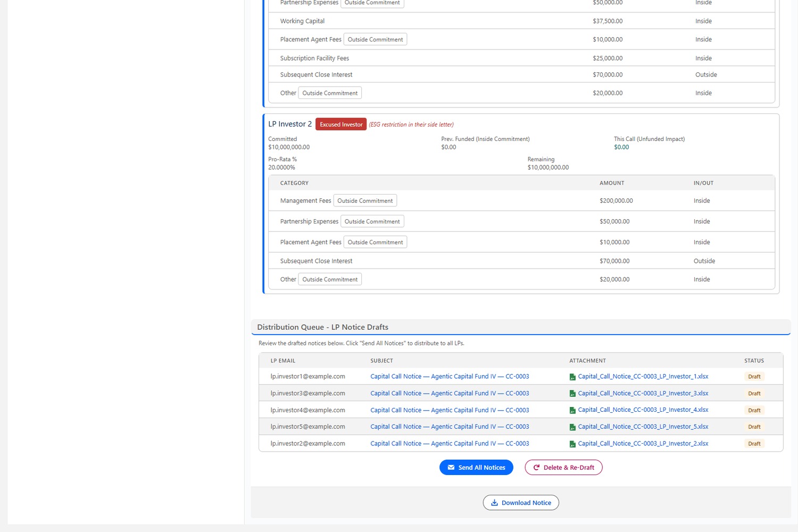Click the Delete & Re-Draft button
798x532 pixels.
[x=563, y=468]
